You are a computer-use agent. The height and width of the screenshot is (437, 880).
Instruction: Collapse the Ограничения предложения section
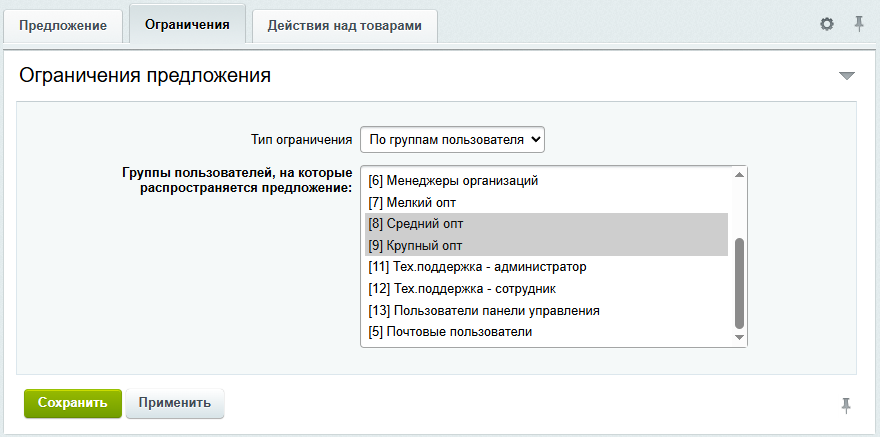click(x=846, y=76)
